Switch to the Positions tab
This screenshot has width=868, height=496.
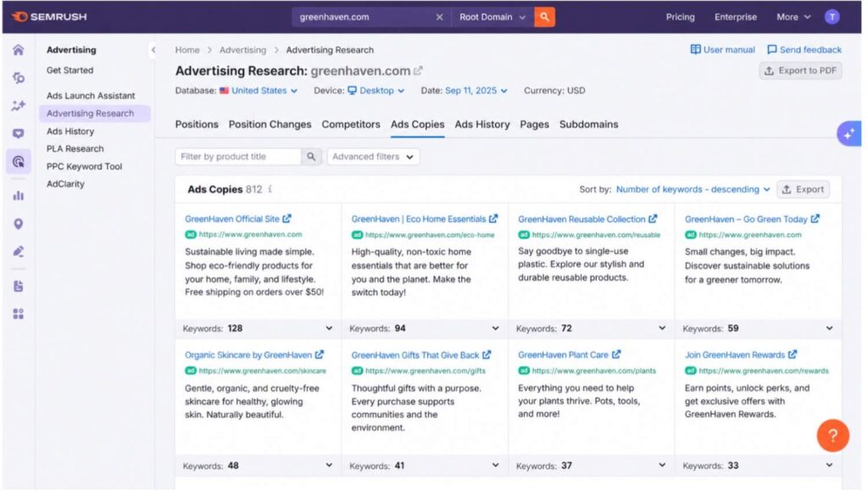[x=197, y=125]
